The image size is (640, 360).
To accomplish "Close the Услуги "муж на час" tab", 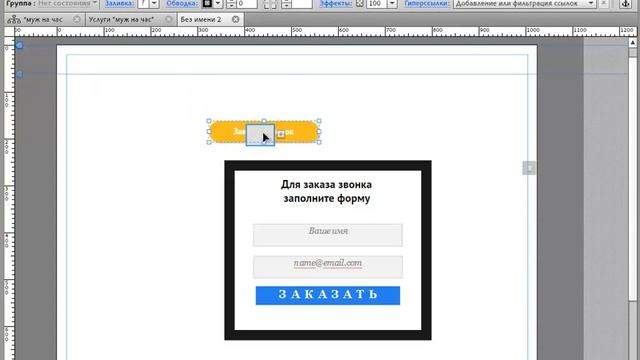I will [x=169, y=19].
